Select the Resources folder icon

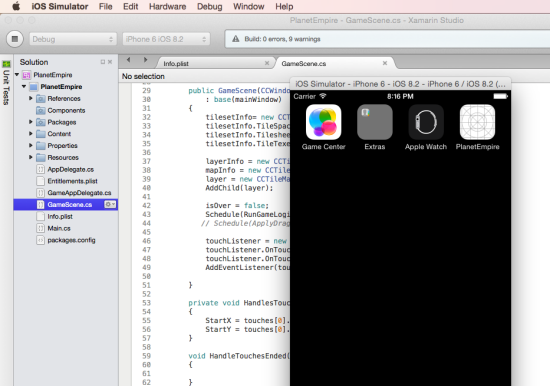coord(41,157)
